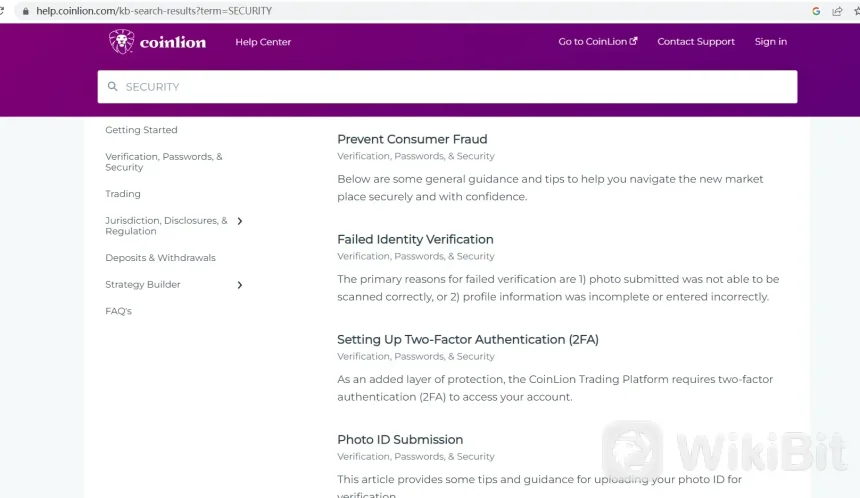Click the share page icon in address bar
Viewport: 860px width, 498px height.
pyautogui.click(x=835, y=11)
